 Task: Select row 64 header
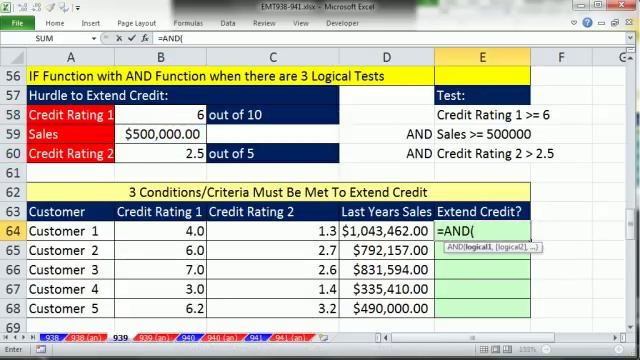(13, 231)
